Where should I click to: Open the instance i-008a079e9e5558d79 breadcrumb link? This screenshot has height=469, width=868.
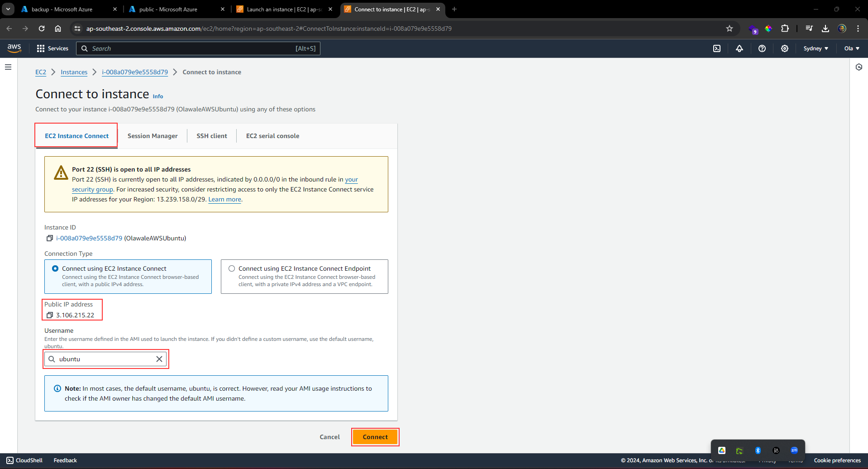(135, 72)
